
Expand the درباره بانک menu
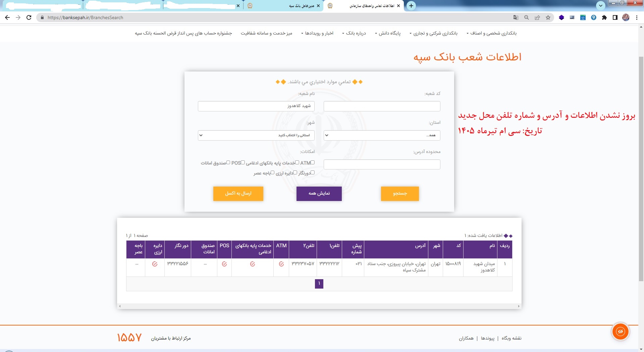point(354,33)
